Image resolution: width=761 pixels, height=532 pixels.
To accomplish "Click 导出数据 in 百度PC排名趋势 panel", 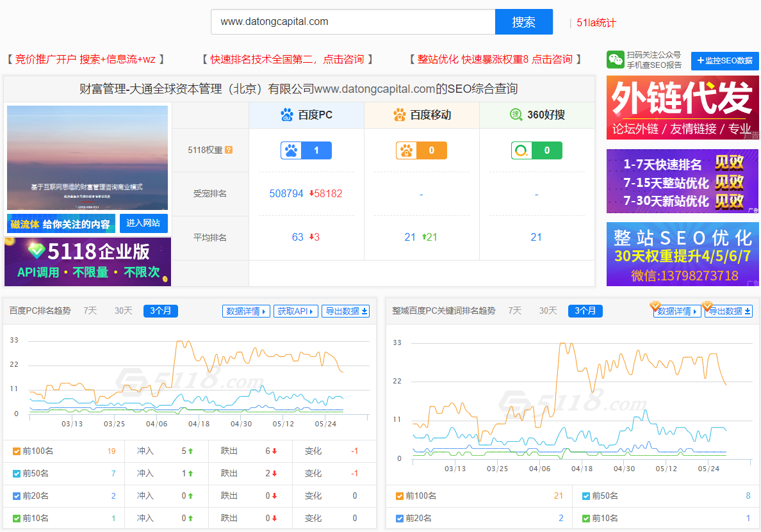I will click(346, 311).
